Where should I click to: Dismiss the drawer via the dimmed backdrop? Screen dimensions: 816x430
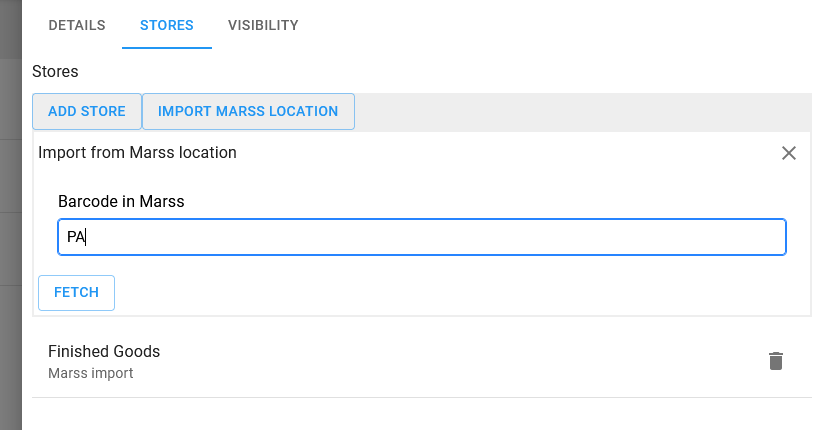pos(10,215)
